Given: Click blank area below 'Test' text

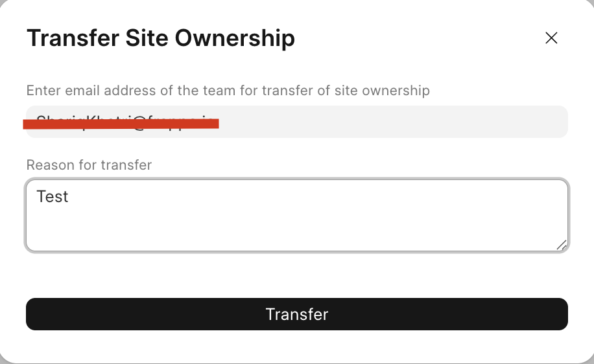Looking at the screenshot, I should tap(297, 227).
